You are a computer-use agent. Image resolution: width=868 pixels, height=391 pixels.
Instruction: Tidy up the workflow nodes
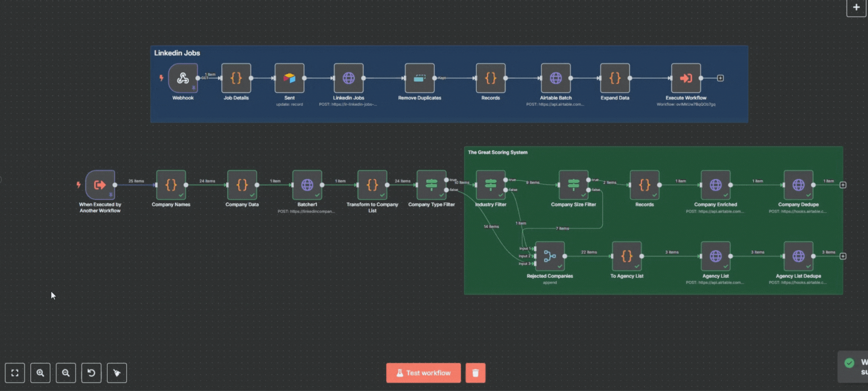coord(117,373)
